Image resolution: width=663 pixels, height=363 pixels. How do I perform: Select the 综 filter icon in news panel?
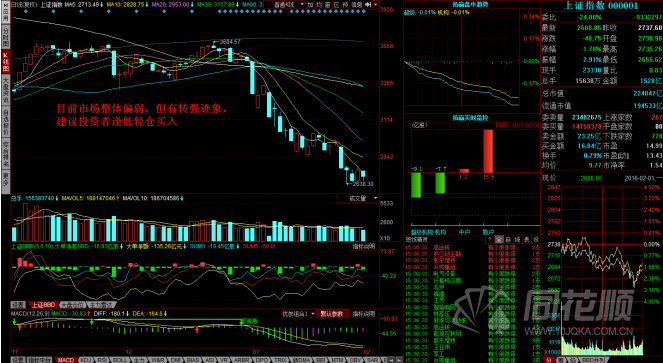517,239
